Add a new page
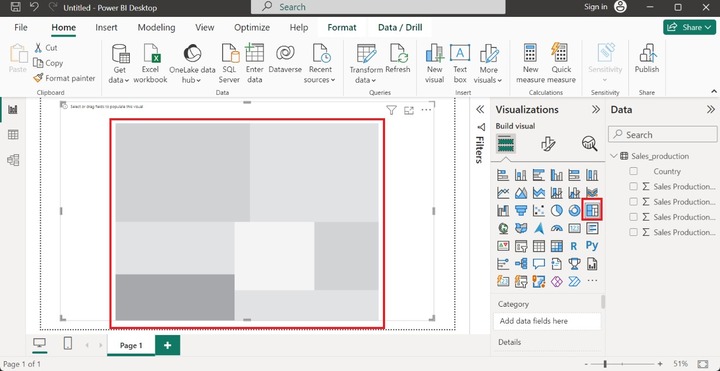The height and width of the screenshot is (371, 720). (x=168, y=345)
